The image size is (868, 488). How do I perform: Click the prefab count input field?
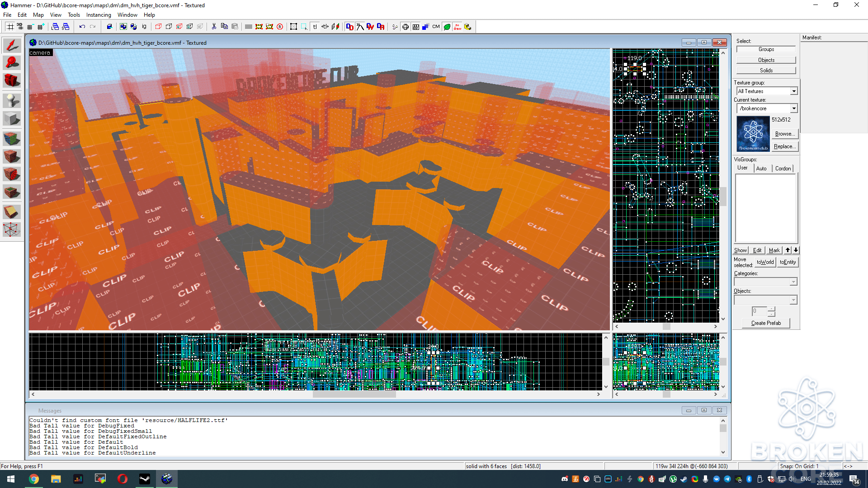pos(759,311)
